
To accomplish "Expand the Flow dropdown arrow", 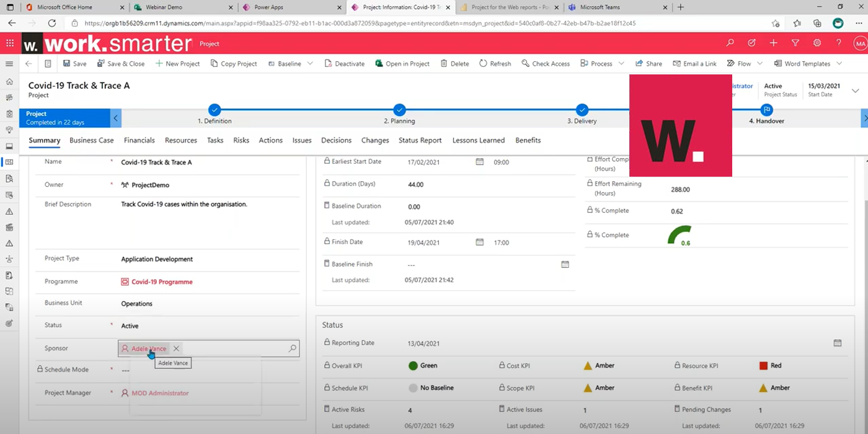I will [x=761, y=64].
